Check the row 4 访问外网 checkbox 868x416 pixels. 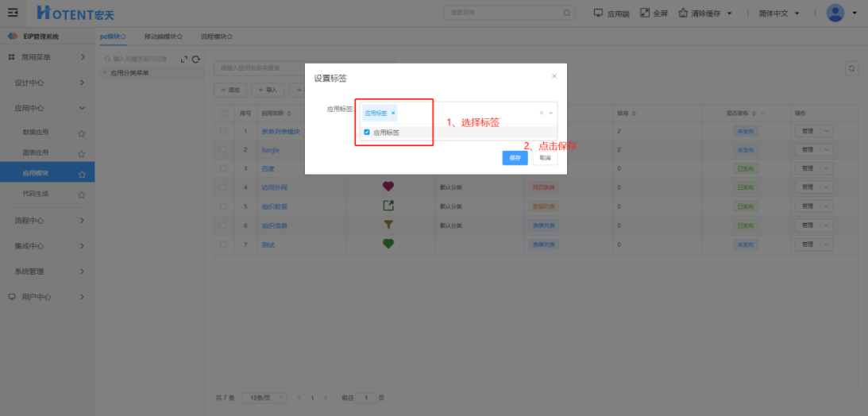pyautogui.click(x=223, y=187)
